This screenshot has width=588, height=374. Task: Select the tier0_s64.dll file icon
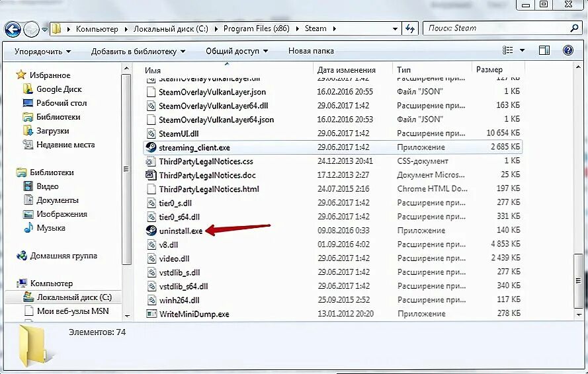pyautogui.click(x=151, y=217)
